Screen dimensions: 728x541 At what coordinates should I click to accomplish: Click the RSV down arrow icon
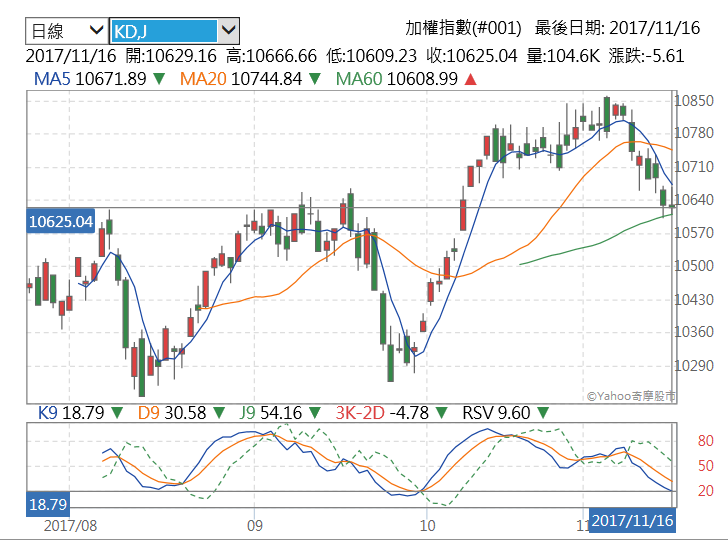(x=543, y=412)
